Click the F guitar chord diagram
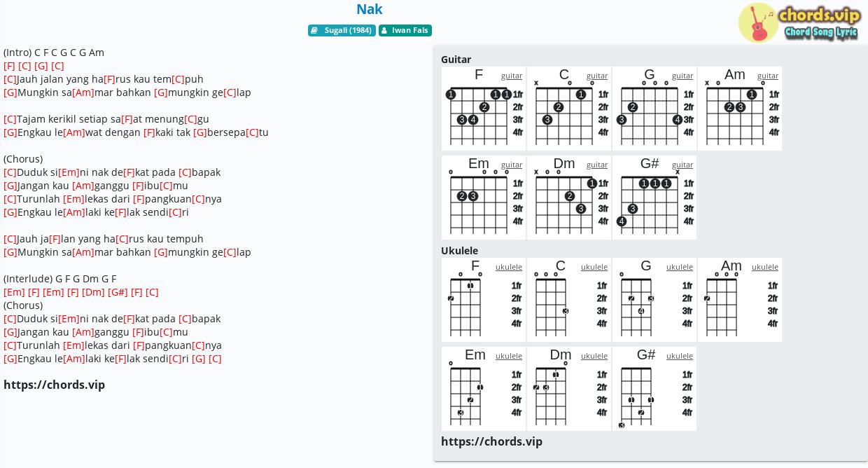868x468 pixels. (484, 109)
